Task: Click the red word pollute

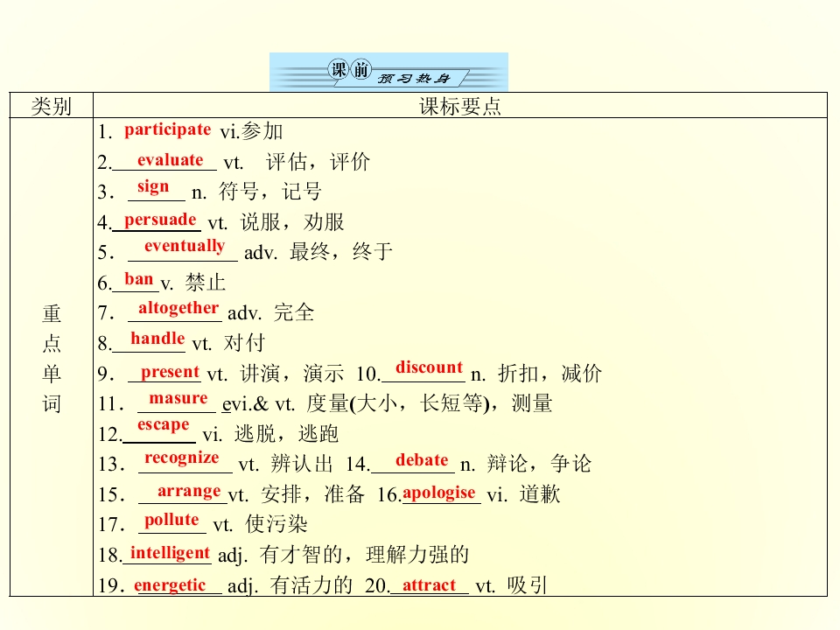Action: (171, 520)
